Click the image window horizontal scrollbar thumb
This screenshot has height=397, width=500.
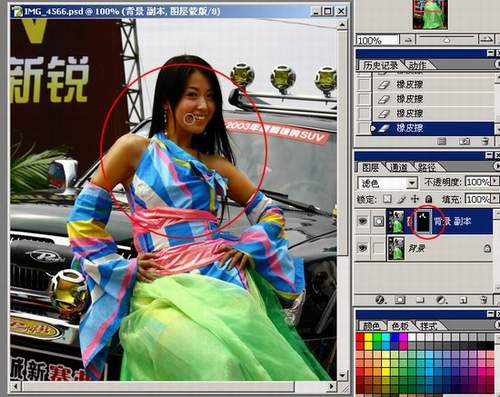point(157,386)
